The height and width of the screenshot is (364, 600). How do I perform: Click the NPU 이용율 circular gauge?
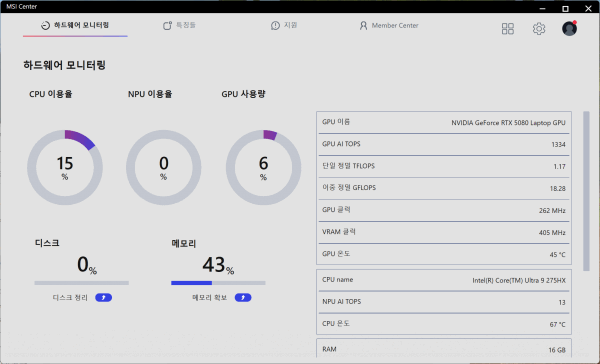[163, 167]
